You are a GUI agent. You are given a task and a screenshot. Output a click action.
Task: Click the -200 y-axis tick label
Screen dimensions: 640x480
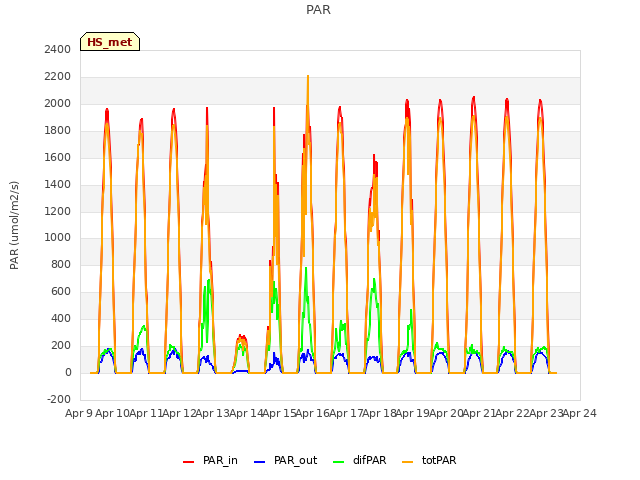59,399
